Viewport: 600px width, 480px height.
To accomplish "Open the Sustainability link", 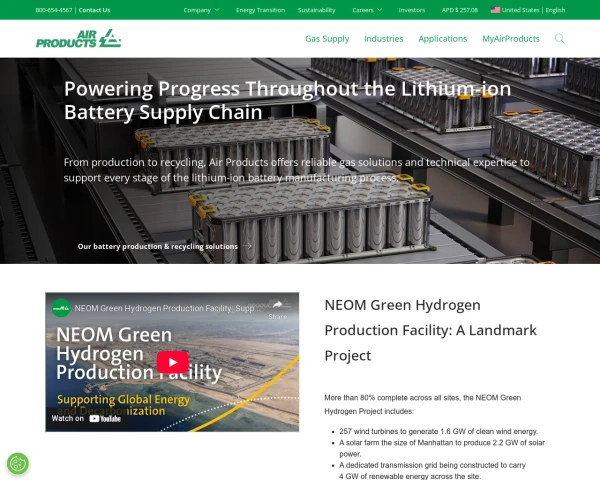I will click(x=316, y=10).
